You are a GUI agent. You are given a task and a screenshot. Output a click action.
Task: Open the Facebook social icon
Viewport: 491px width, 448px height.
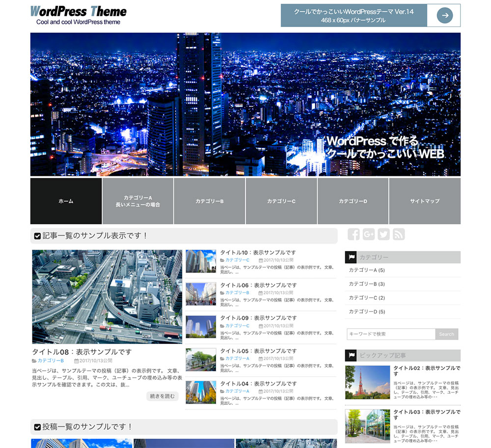354,234
